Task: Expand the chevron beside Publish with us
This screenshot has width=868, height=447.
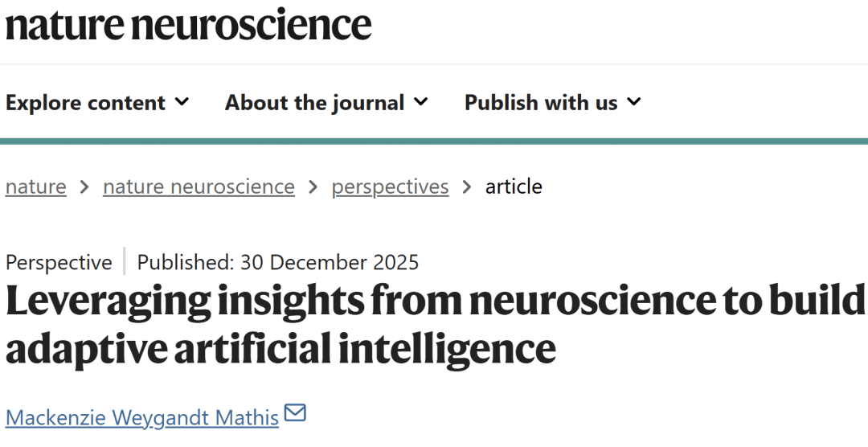Action: click(x=634, y=102)
